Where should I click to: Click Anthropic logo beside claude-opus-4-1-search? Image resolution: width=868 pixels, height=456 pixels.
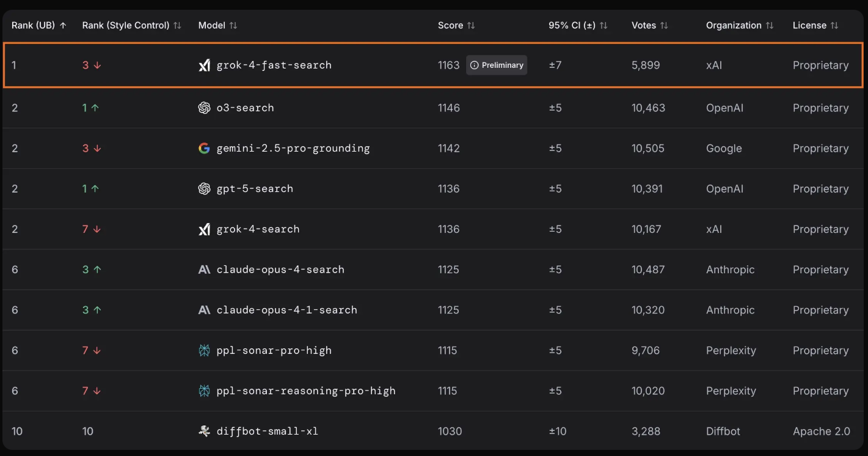tap(205, 310)
